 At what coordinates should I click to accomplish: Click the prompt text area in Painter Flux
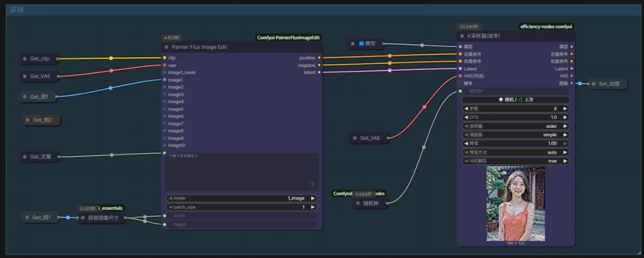tap(241, 172)
